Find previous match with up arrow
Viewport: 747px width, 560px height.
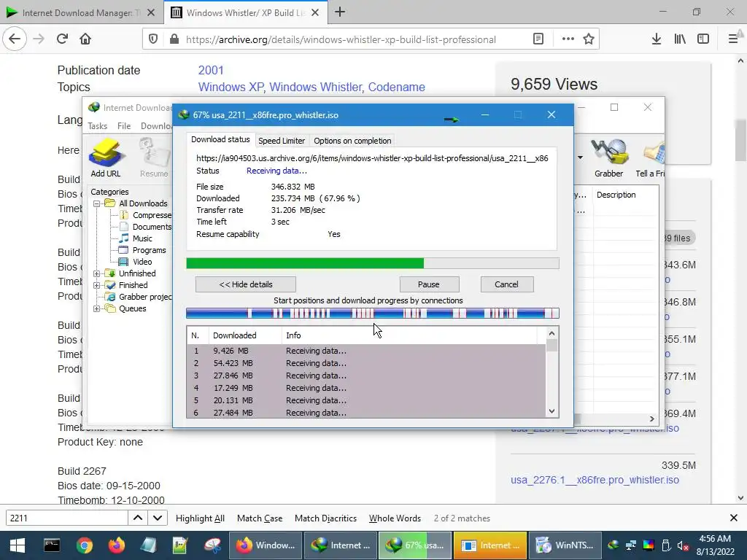(138, 518)
